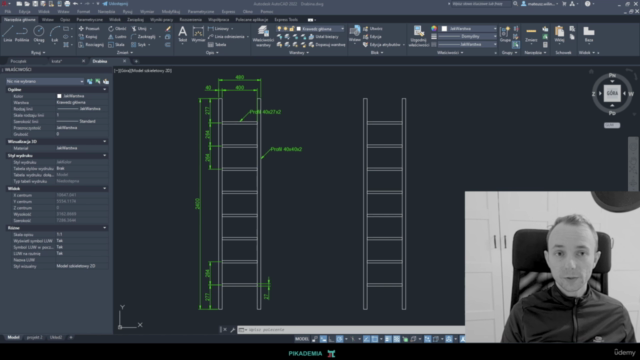Select the Tekst (text) tool
Viewport: 640px width, 360px height.
182,33
